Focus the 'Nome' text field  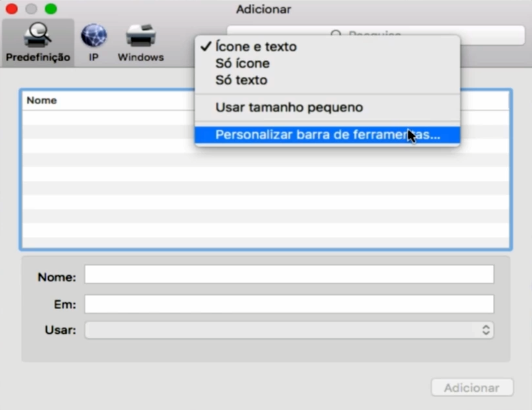coord(289,275)
